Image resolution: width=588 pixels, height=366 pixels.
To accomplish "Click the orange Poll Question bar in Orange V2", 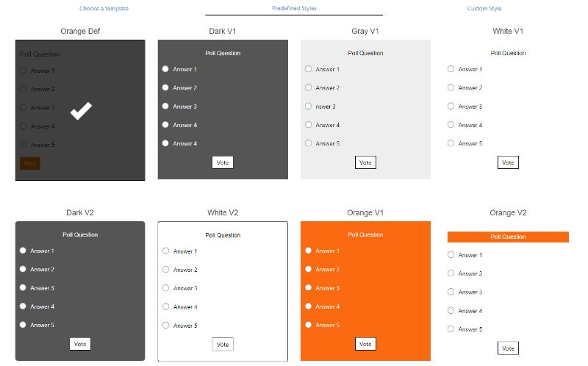I will [508, 237].
